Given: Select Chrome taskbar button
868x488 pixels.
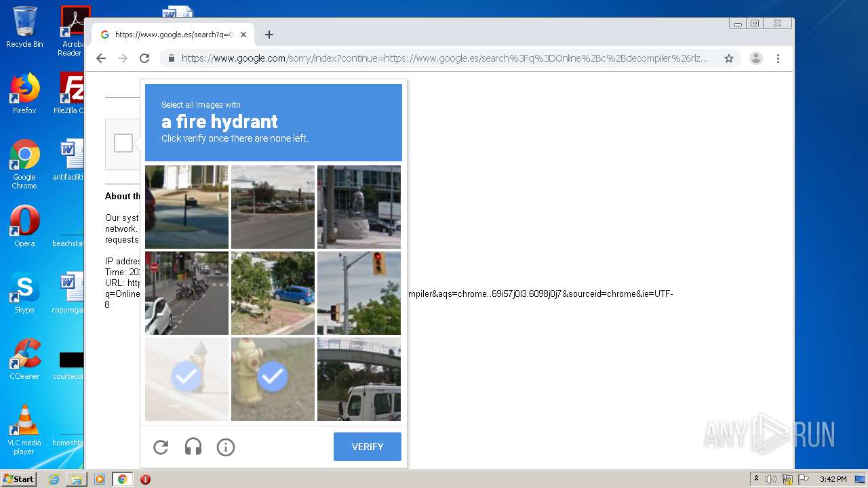Looking at the screenshot, I should pos(123,479).
